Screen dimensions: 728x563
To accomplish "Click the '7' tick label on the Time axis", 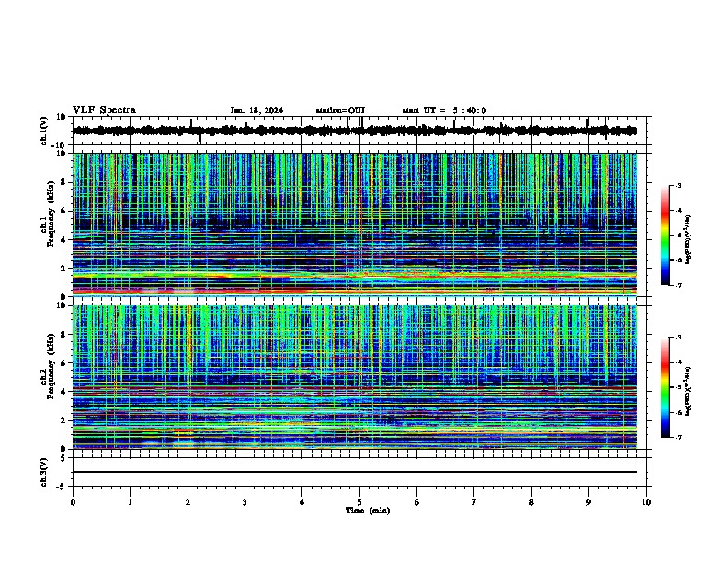I will click(x=474, y=502).
